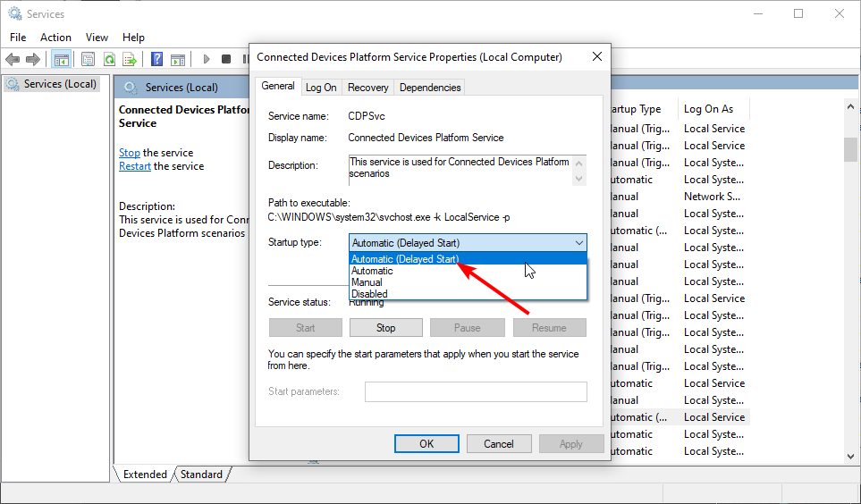Select the Standard view tab
This screenshot has height=504, width=861.
click(x=201, y=475)
